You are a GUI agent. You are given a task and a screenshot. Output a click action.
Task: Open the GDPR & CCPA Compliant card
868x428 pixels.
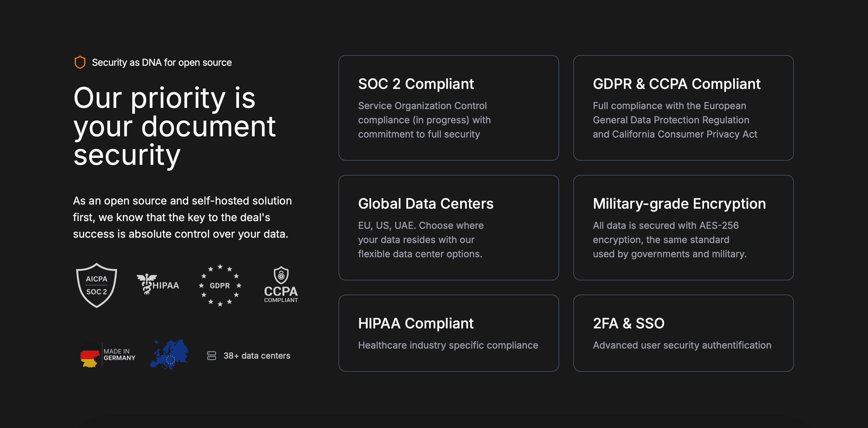tap(683, 108)
